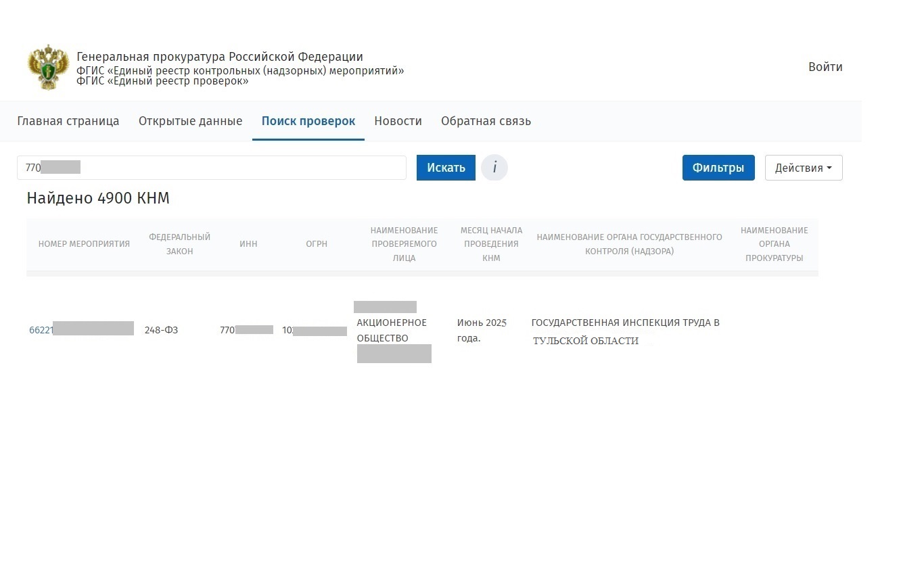The image size is (924, 568).
Task: Click the ОГРН column header
Action: [x=317, y=244]
